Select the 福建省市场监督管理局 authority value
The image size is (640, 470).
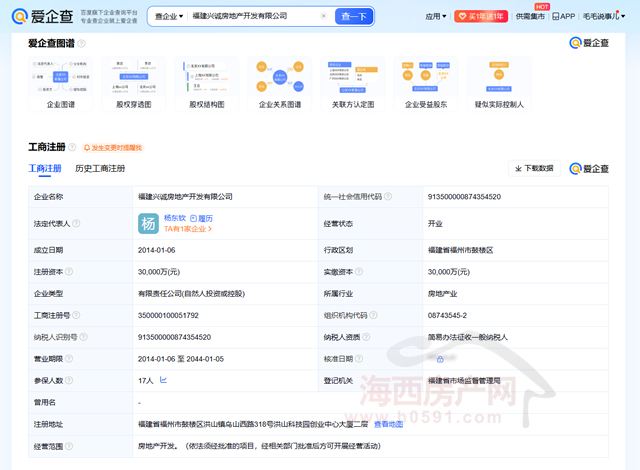(x=464, y=381)
